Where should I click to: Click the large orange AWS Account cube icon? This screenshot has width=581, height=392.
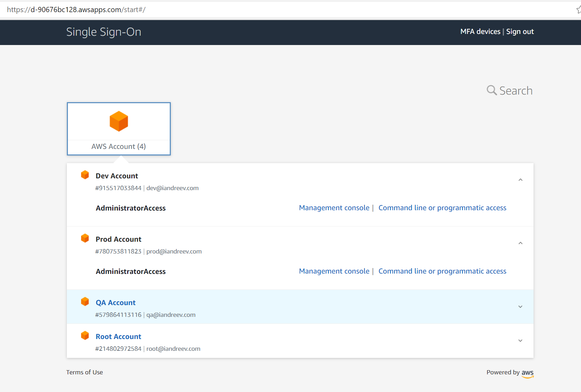(x=119, y=121)
